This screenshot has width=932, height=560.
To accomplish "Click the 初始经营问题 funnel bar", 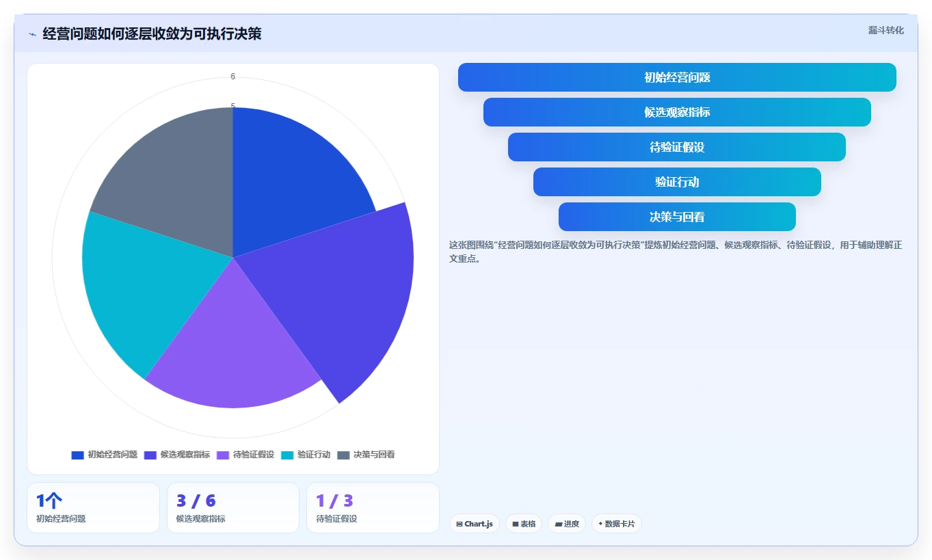I will coord(677,77).
